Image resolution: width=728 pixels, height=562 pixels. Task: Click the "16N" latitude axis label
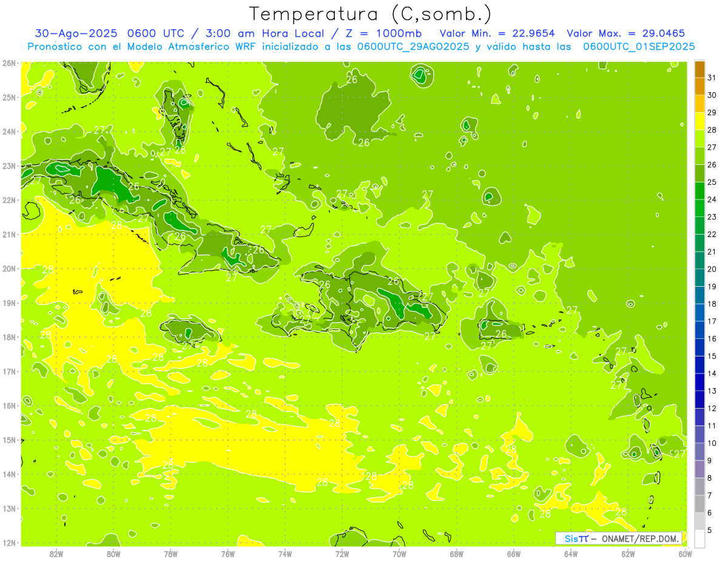point(9,406)
